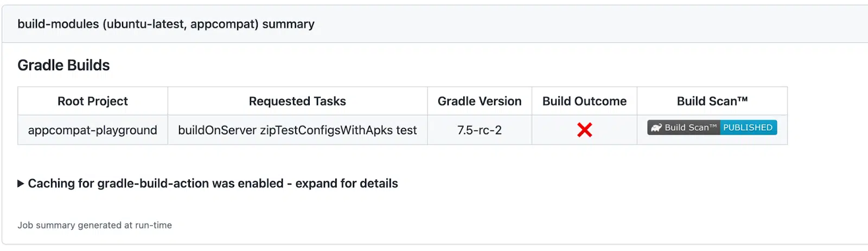The width and height of the screenshot is (868, 251).
Task: Select the 7.5-rc-2 version cell
Action: [480, 130]
